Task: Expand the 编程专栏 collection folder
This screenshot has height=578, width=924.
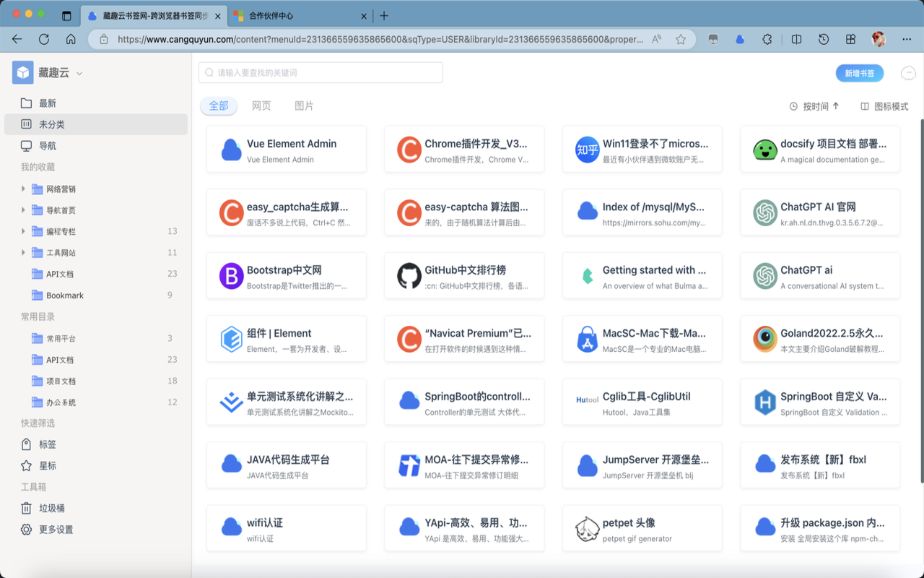Action: coord(25,231)
